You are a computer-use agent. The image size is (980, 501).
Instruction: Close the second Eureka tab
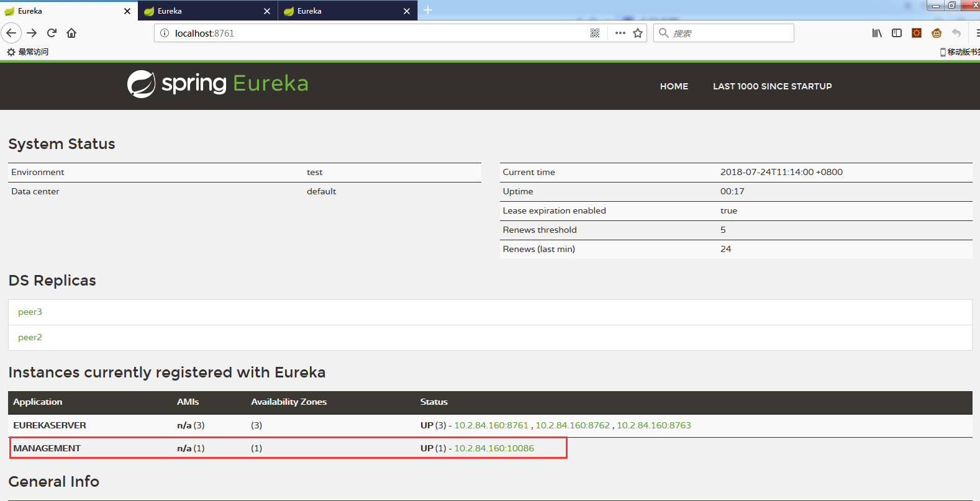pos(267,11)
